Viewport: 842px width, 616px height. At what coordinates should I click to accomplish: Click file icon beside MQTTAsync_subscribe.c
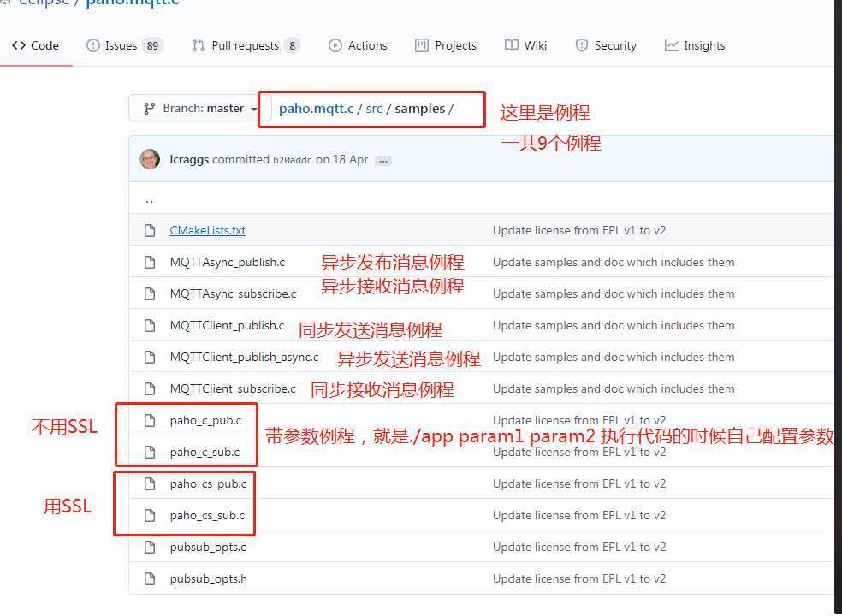[x=150, y=293]
